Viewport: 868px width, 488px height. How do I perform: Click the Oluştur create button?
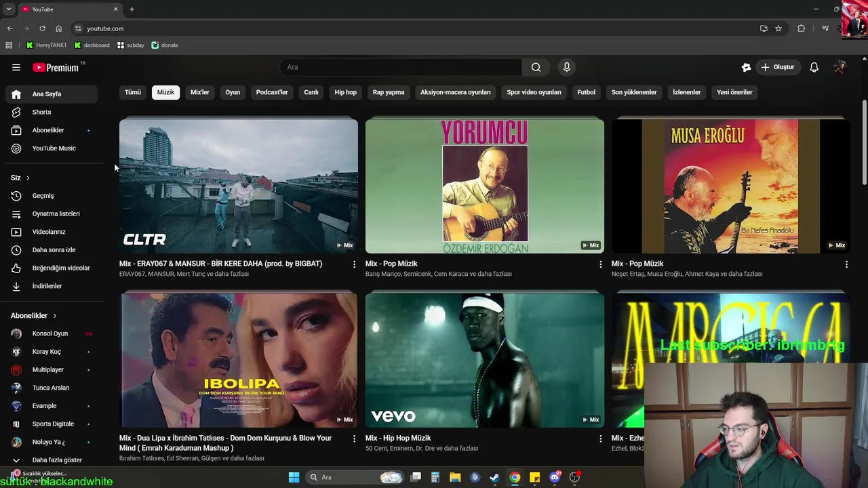pos(778,67)
